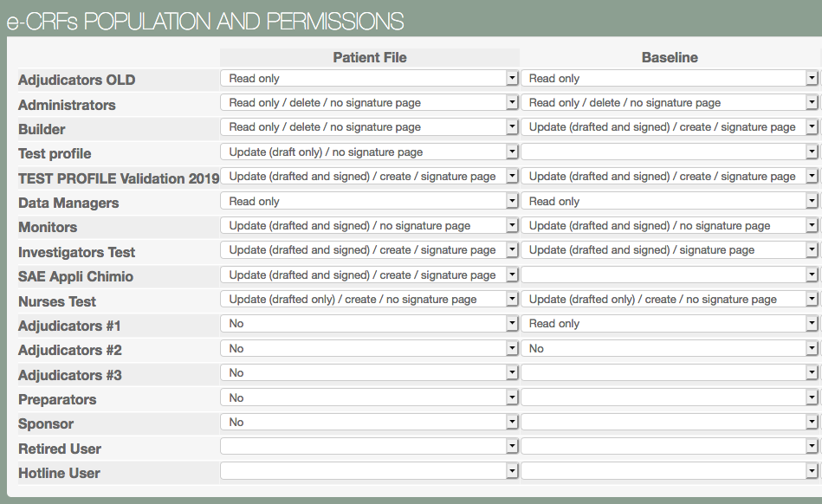Open empty Test profile Baseline dropdown
The height and width of the screenshot is (504, 822).
(x=670, y=152)
